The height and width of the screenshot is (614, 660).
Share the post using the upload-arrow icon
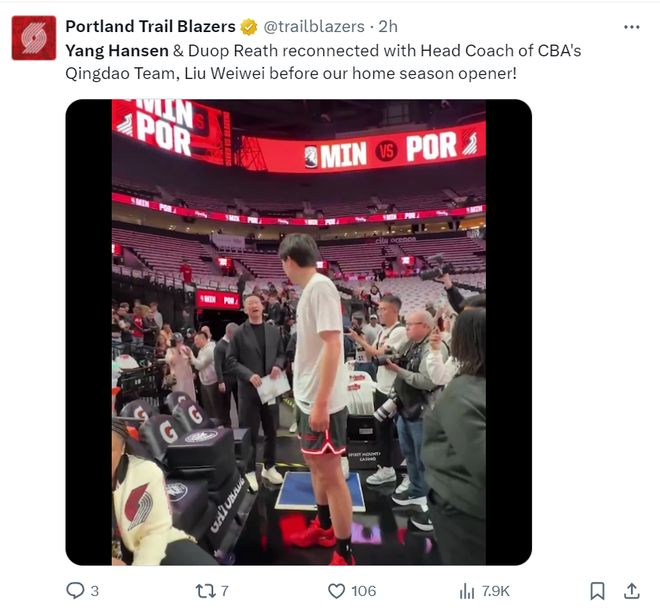[631, 590]
